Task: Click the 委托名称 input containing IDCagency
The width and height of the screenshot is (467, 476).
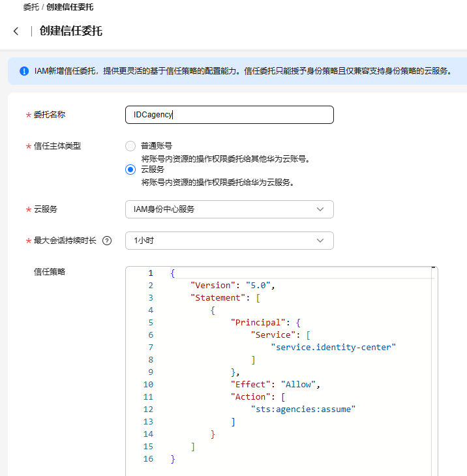Action: tap(228, 115)
